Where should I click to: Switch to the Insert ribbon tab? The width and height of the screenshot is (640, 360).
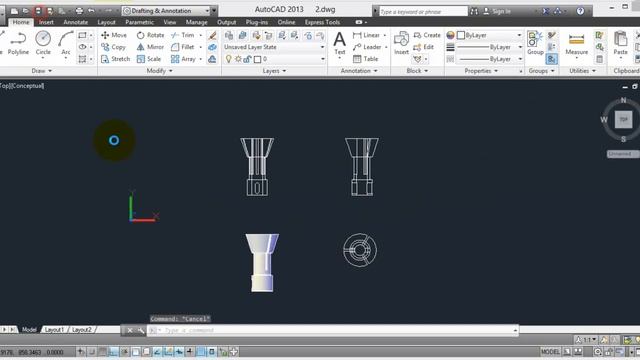click(46, 22)
